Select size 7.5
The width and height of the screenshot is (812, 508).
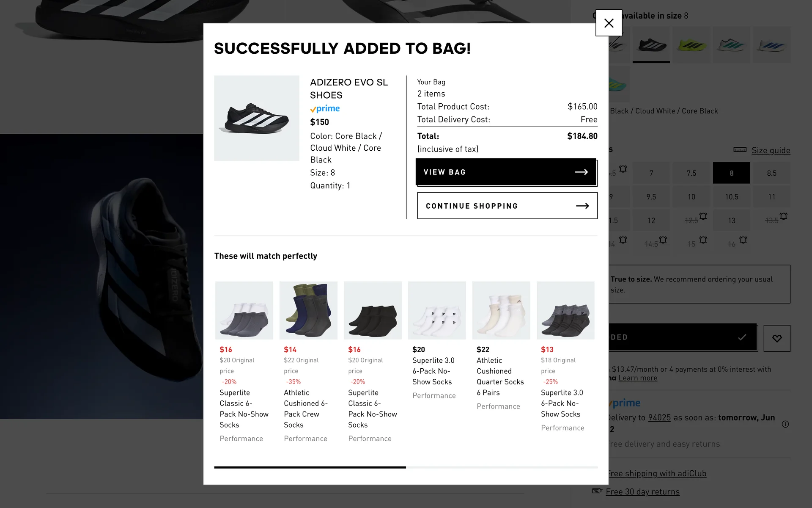point(691,173)
